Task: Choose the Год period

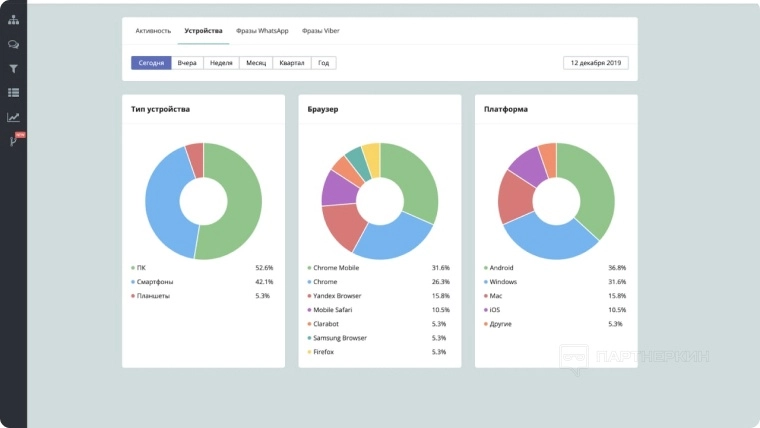Action: (323, 63)
